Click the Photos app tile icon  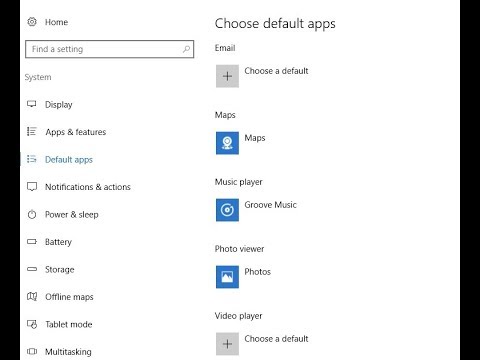(x=227, y=277)
